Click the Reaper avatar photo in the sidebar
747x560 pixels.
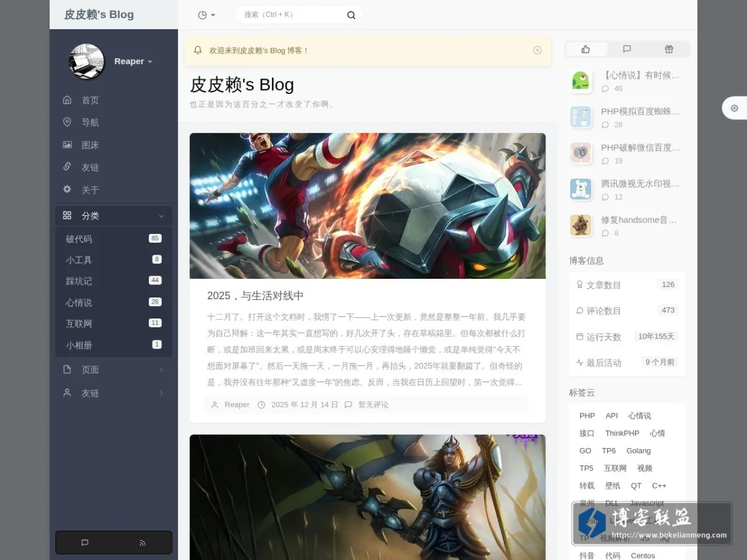87,61
